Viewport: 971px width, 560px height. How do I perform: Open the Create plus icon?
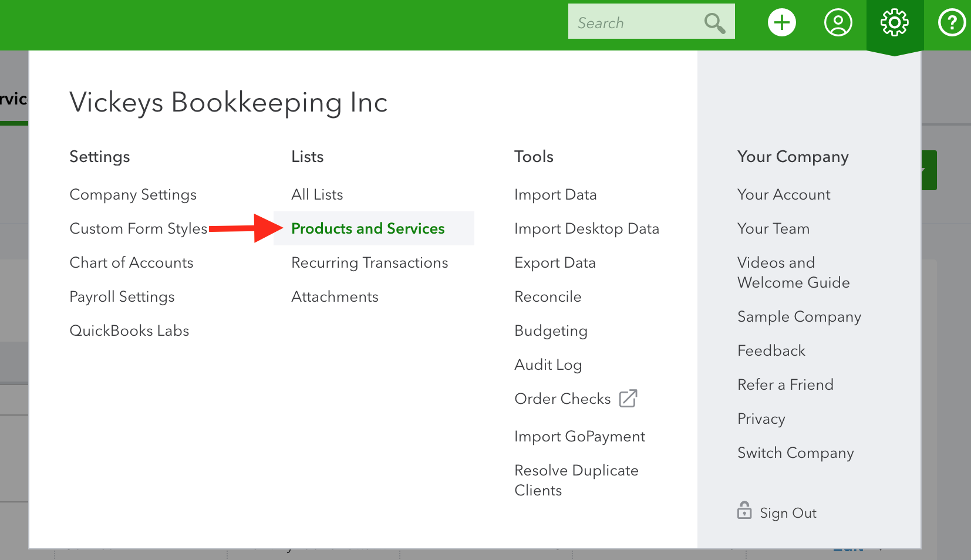[781, 23]
